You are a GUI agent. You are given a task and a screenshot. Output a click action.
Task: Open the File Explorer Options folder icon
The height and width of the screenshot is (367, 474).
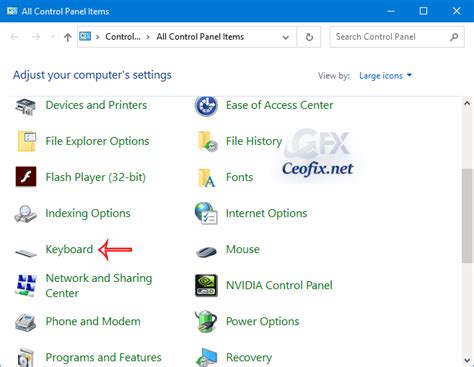coord(26,141)
